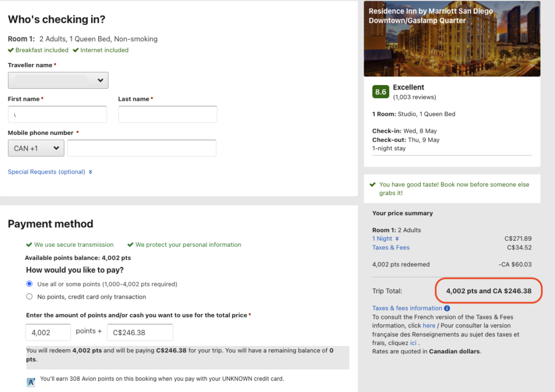555x392 pixels.
Task: Click inside the First name field
Action: click(57, 114)
